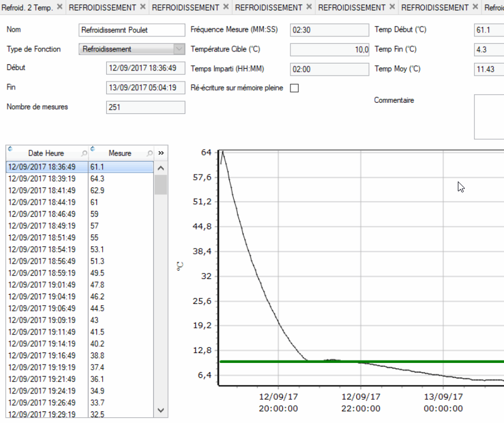Click the green target temperature line
This screenshot has width=504, height=423.
(404, 361)
